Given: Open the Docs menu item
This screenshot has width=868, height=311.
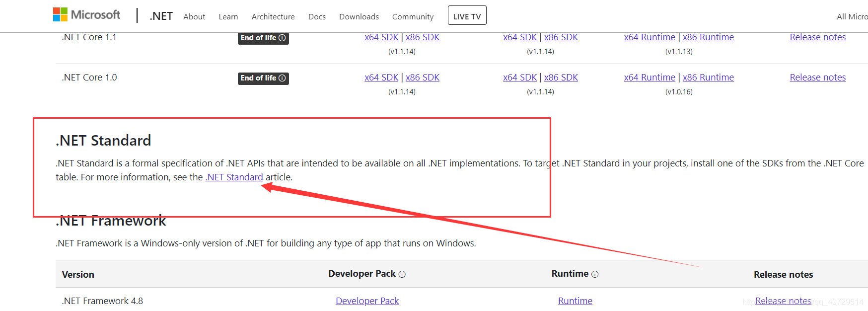Looking at the screenshot, I should click(x=317, y=16).
